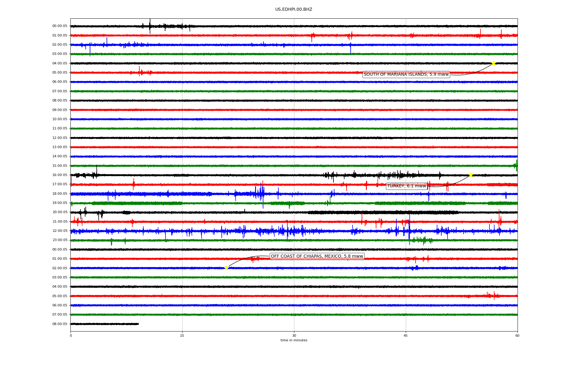Image resolution: width=588 pixels, height=368 pixels.
Task: Click the yellow star for the Chiapas earthquake
Action: click(x=226, y=268)
